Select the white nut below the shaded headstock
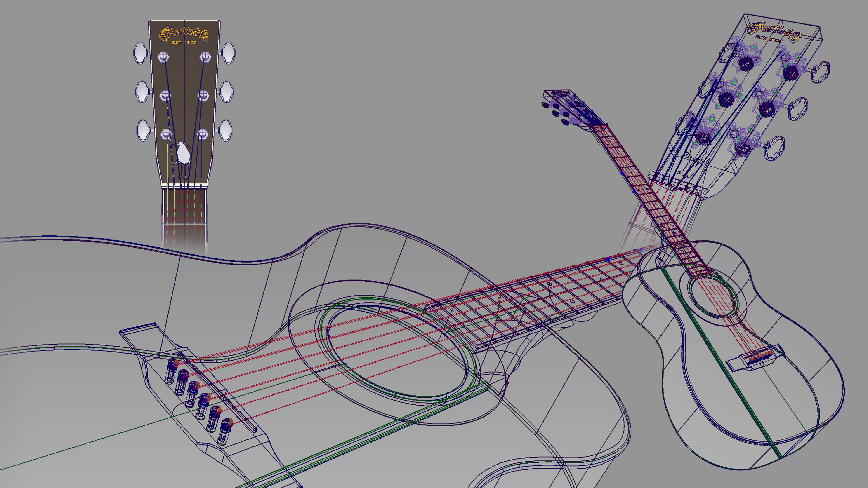Viewport: 868px width, 488px height. point(184,186)
